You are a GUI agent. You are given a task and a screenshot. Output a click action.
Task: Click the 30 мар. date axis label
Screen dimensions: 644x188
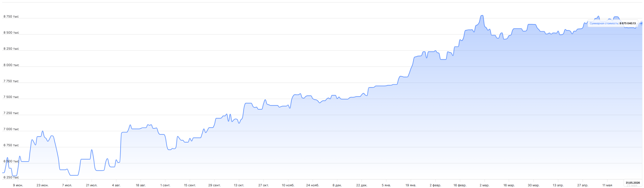click(533, 185)
